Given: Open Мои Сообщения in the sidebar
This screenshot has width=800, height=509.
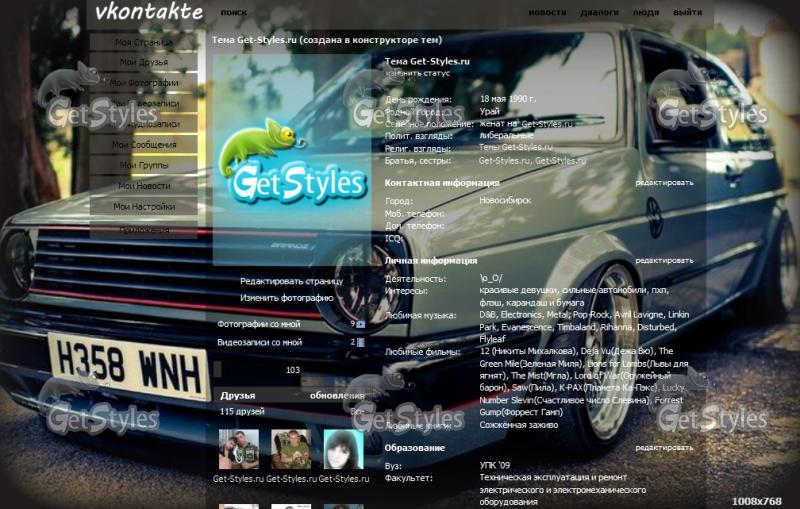Looking at the screenshot, I should [x=144, y=145].
